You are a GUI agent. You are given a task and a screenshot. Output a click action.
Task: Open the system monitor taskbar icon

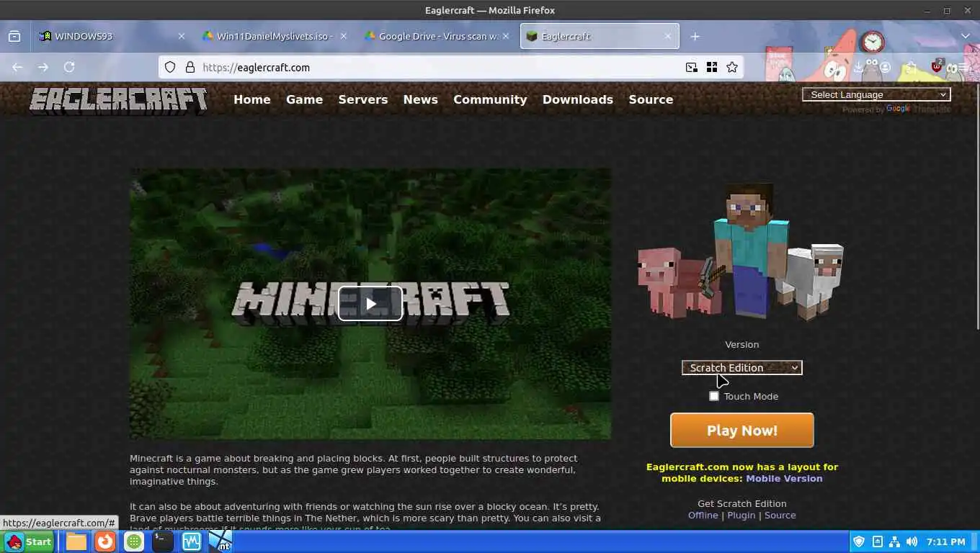coord(192,541)
